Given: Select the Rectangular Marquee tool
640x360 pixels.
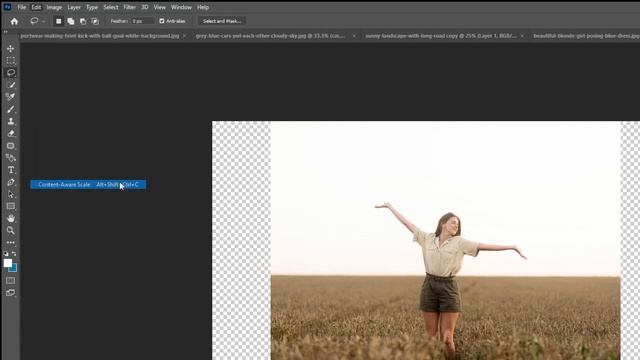Looking at the screenshot, I should pos(11,61).
